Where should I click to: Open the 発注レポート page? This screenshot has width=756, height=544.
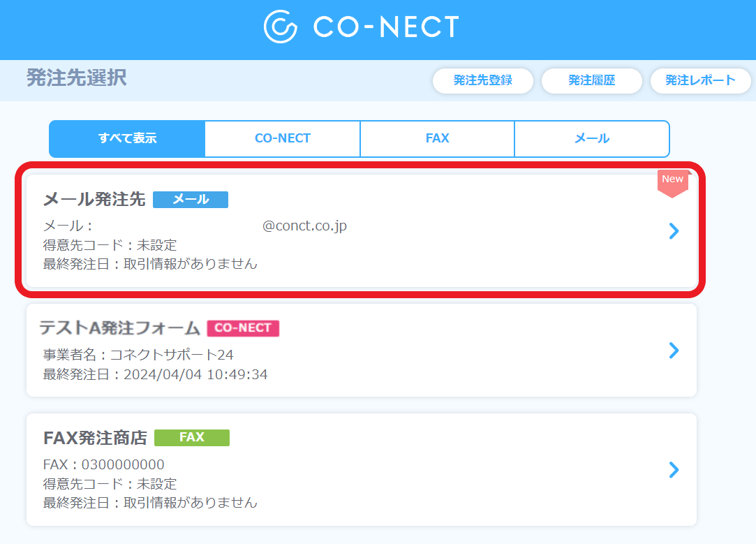[701, 80]
